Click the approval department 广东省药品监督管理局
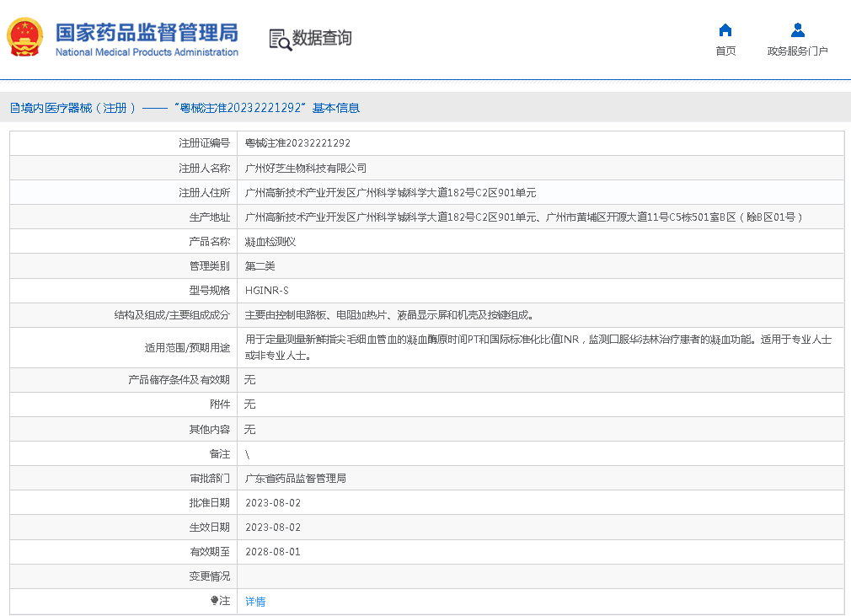This screenshot has height=616, width=851. pos(295,479)
